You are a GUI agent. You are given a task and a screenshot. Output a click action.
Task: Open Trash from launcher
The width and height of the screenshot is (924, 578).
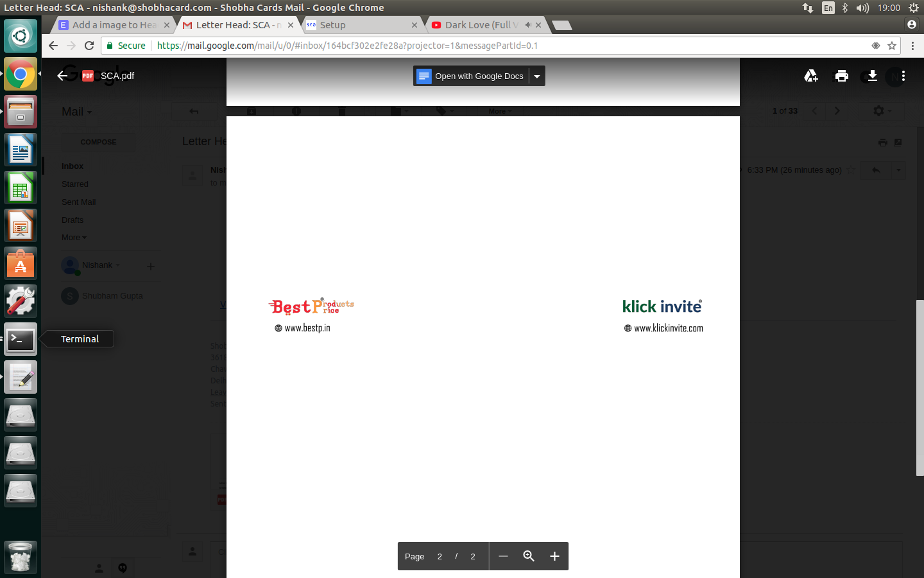click(21, 557)
